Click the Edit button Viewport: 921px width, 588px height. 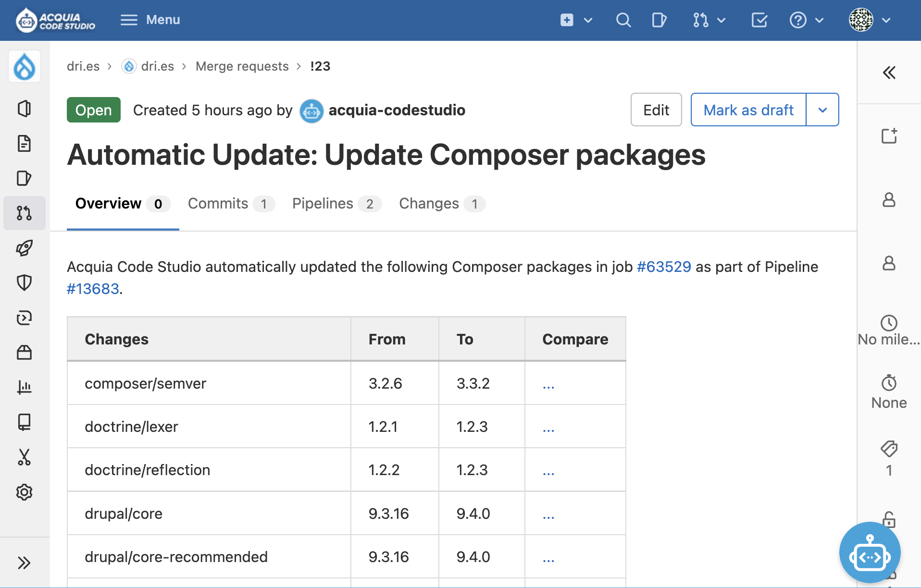656,110
